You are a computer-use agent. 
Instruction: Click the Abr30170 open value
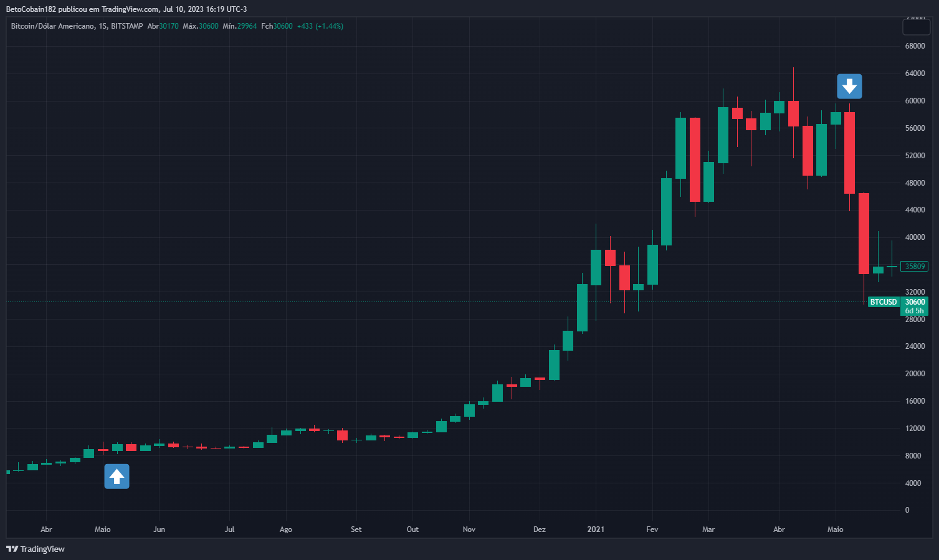163,26
